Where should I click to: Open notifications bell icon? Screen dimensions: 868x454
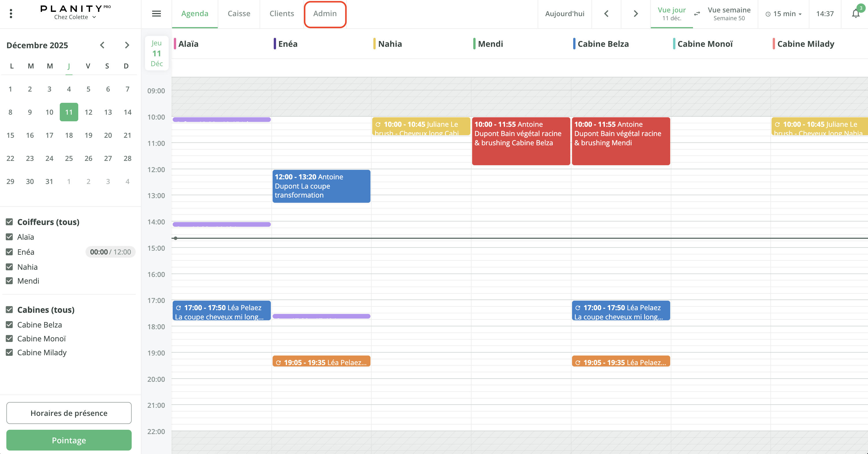[x=856, y=14]
